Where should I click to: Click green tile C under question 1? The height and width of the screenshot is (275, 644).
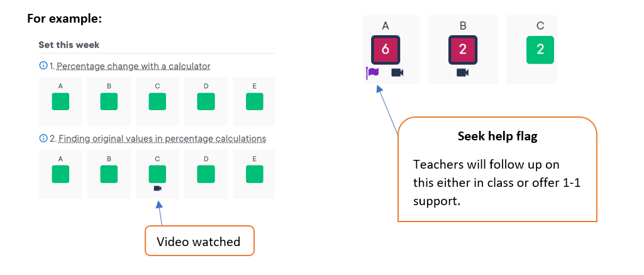click(157, 101)
